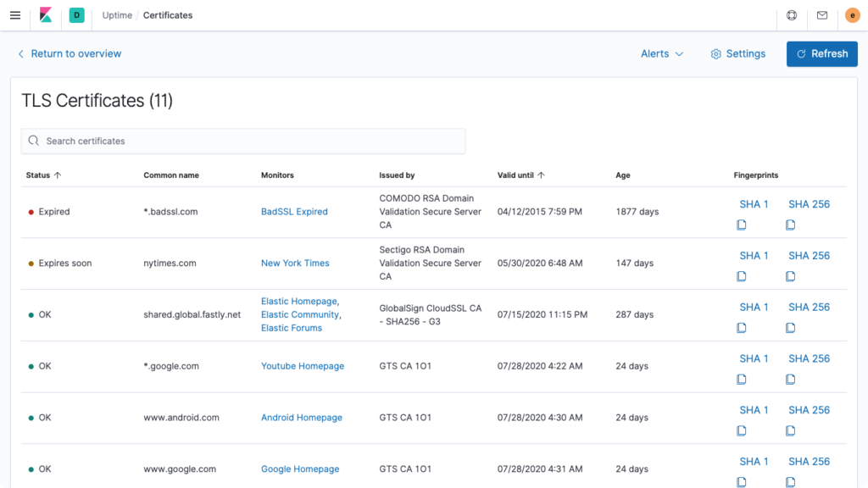
Task: Sort by Valid until column
Action: coord(521,175)
